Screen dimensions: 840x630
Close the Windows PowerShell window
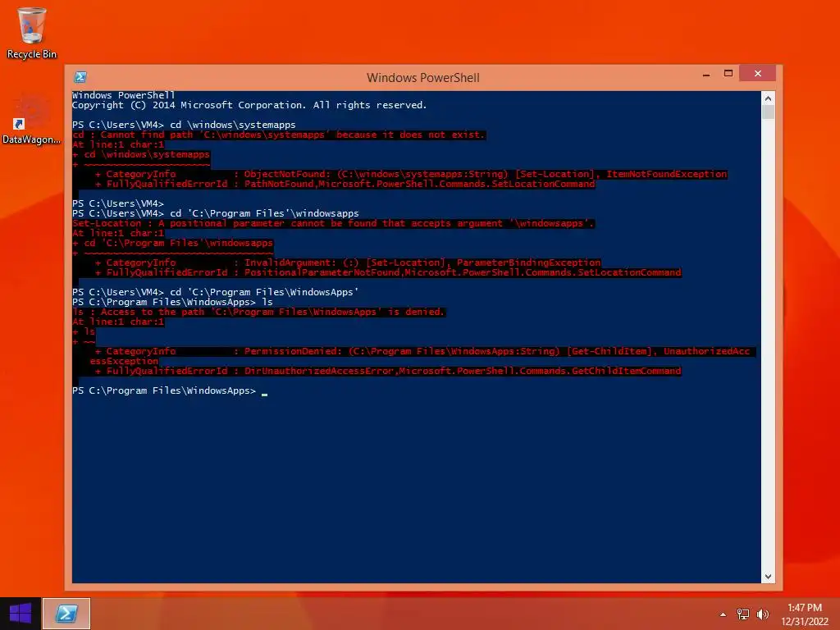757,73
